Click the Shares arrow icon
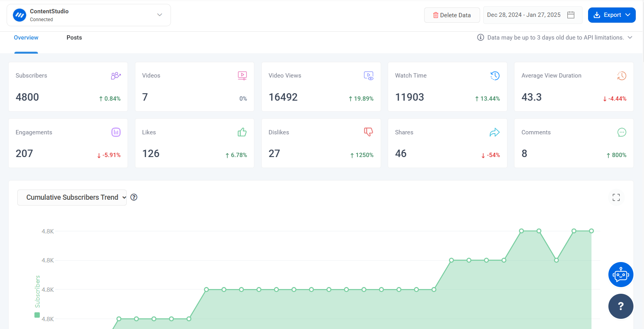Viewport: 644px width, 329px height. point(495,132)
